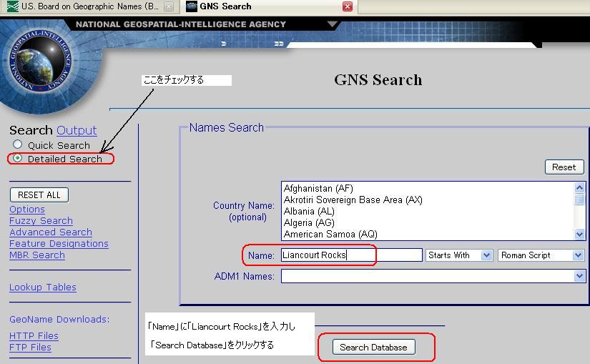
Task: Switch to the GNS Search tab
Action: coord(269,6)
